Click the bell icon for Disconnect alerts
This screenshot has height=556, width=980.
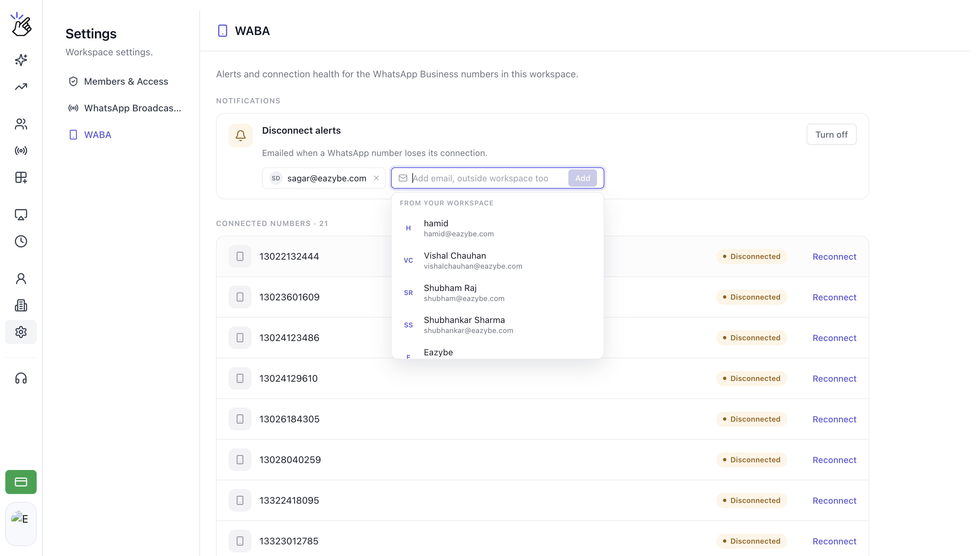coord(241,136)
